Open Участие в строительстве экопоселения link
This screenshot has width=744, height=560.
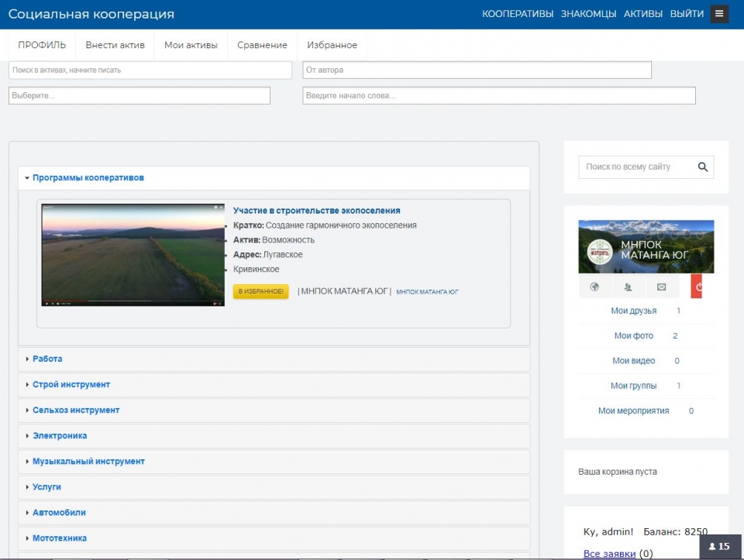tap(316, 211)
